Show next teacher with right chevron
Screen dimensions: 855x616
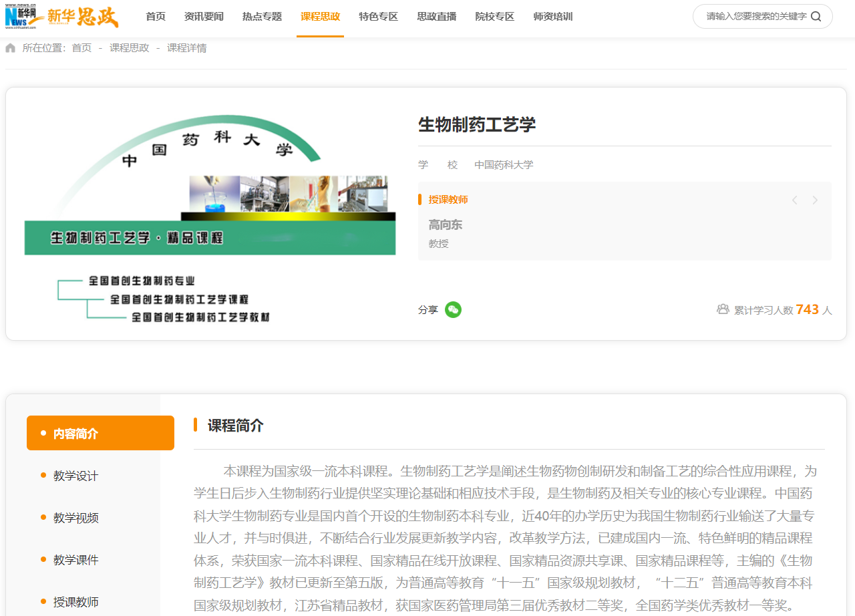pos(815,200)
